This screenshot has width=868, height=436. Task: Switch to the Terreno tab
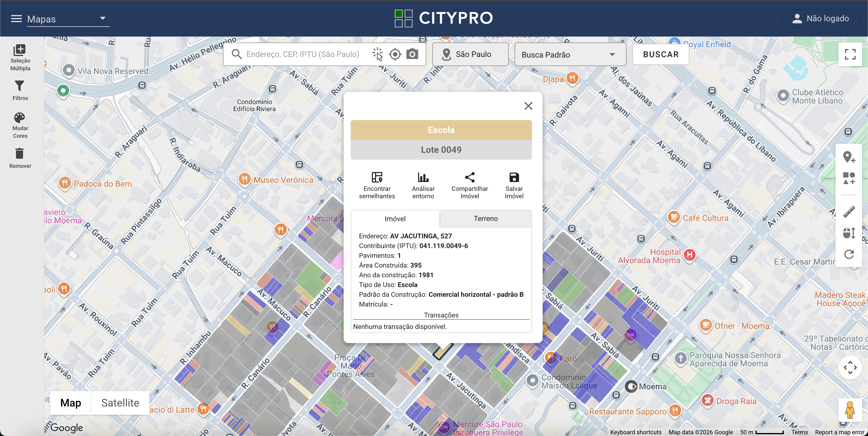(486, 219)
